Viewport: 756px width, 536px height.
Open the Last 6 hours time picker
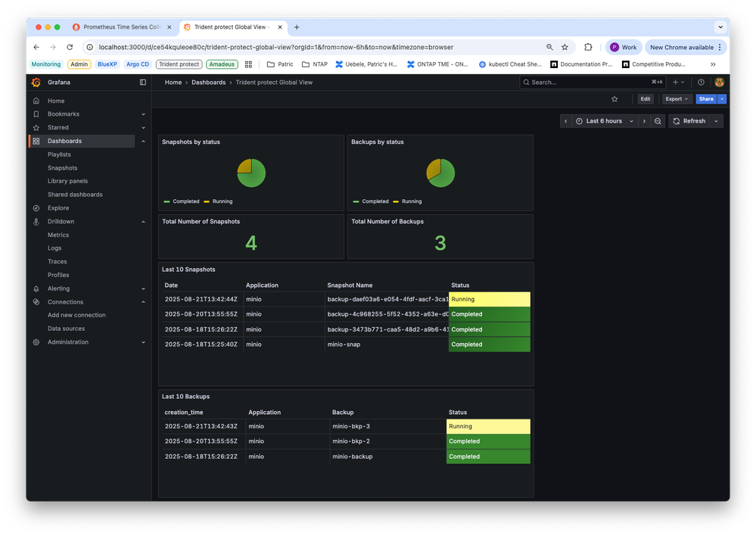pyautogui.click(x=599, y=121)
